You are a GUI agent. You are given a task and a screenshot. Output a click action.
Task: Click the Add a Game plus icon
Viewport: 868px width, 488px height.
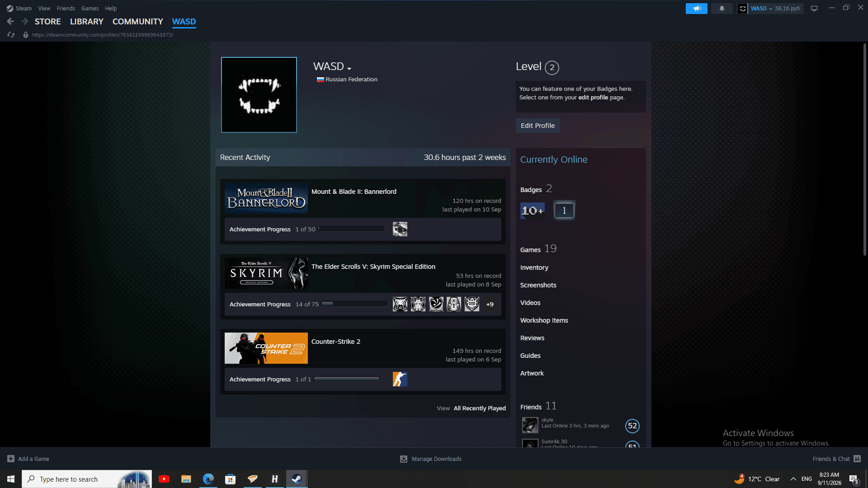click(x=11, y=459)
